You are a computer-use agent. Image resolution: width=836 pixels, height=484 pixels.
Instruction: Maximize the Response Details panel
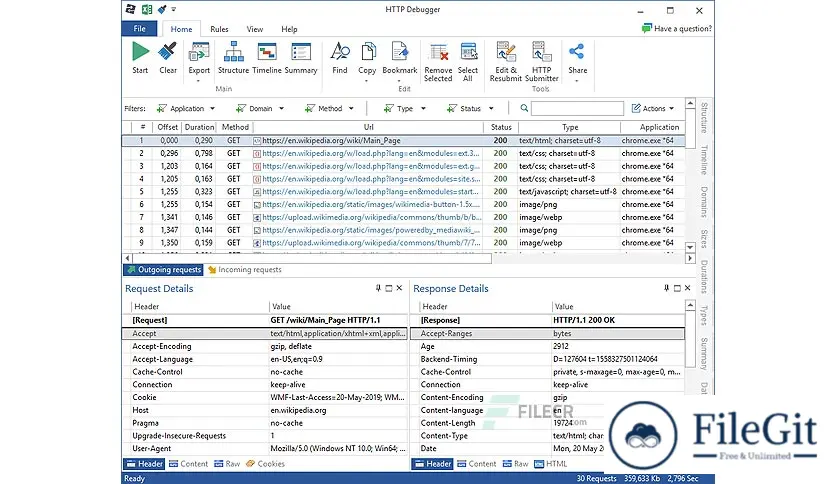(677, 288)
